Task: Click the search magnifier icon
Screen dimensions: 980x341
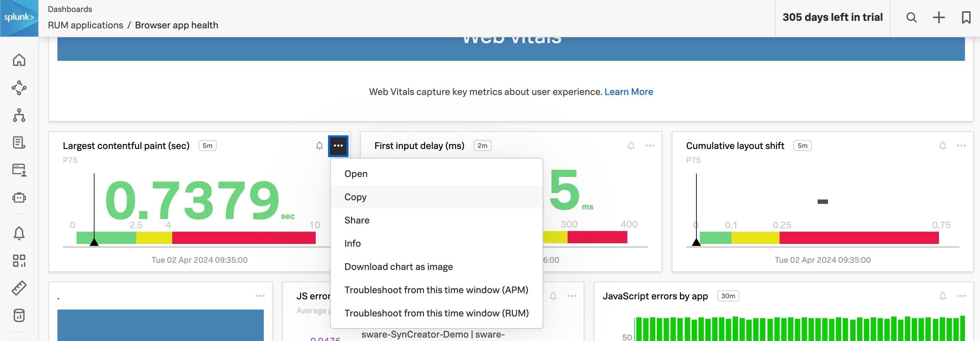Action: click(912, 17)
